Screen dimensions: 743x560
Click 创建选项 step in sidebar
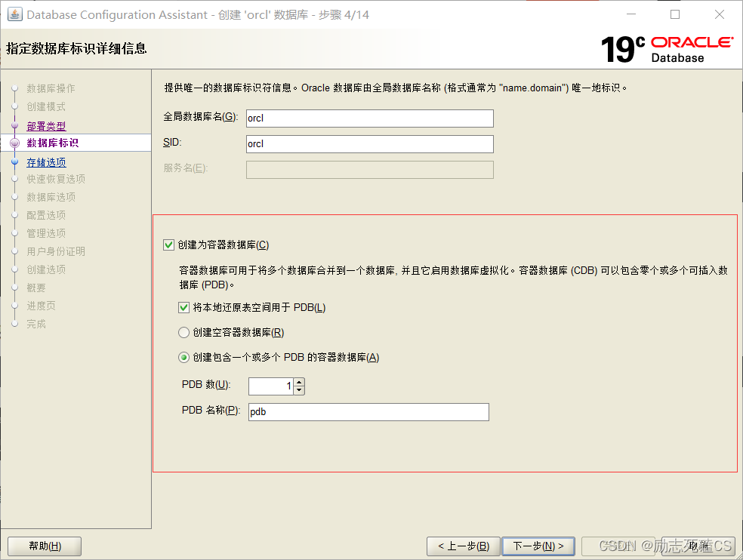[46, 269]
